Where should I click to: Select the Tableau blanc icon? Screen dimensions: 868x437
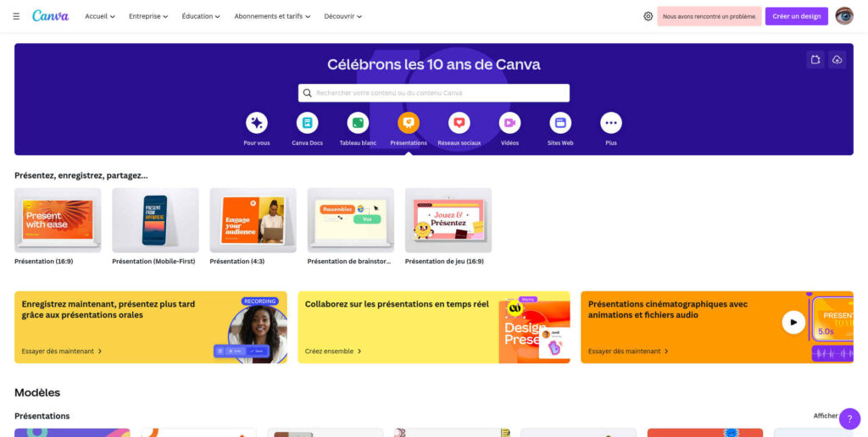(358, 123)
